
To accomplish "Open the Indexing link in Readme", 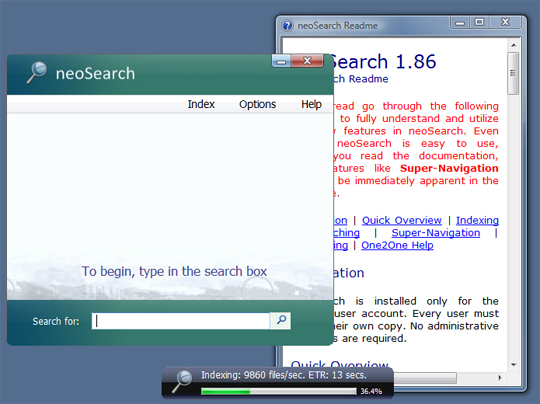I will 477,220.
